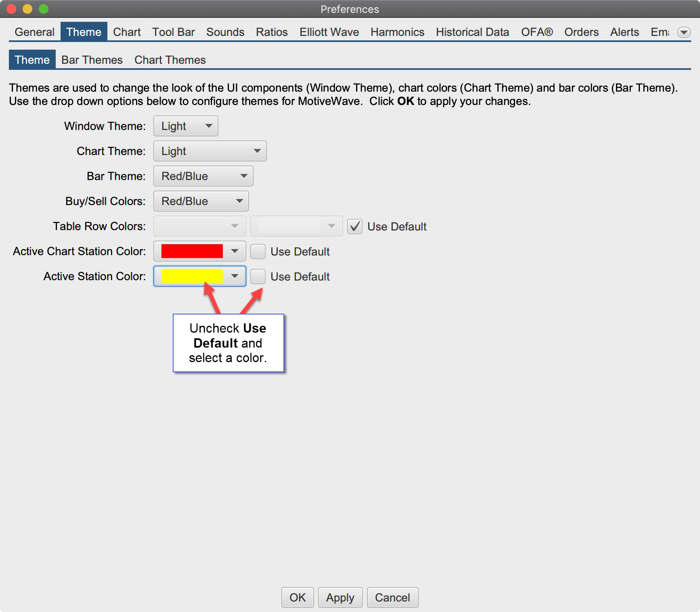Open the Elliott Wave preferences tab
700x612 pixels.
point(329,32)
